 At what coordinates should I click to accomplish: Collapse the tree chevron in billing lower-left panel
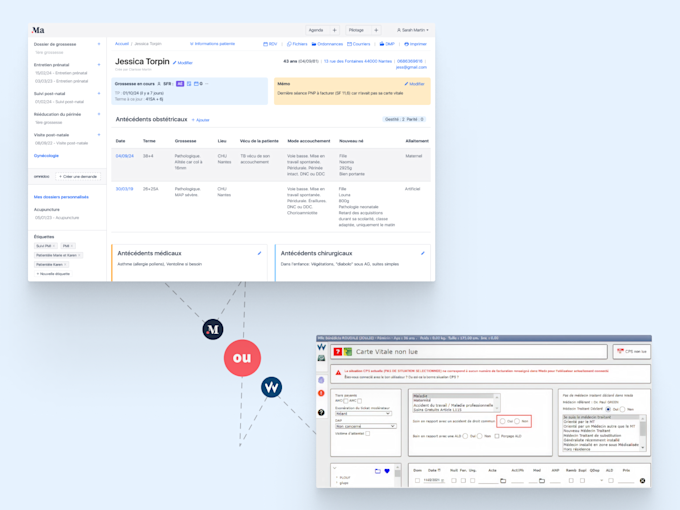point(334,468)
